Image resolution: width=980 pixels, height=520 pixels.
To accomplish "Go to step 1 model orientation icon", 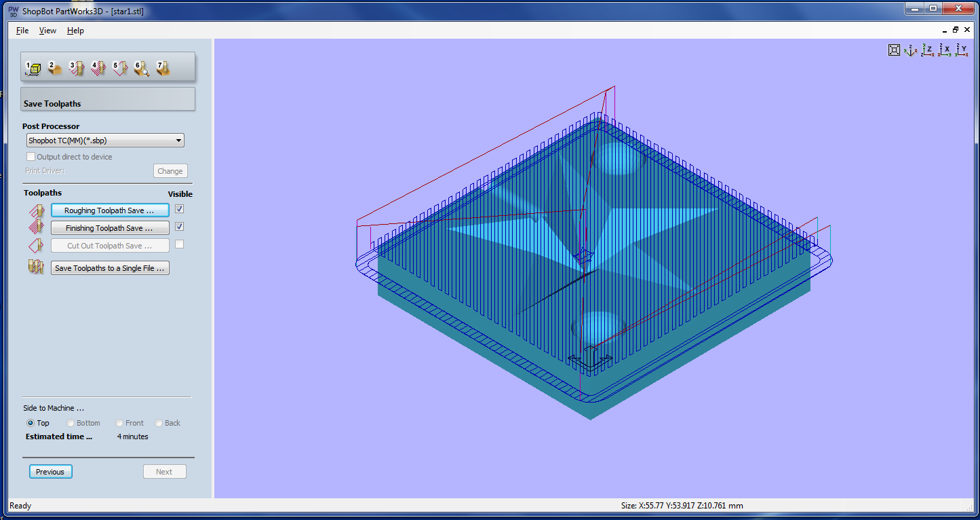I will point(33,68).
